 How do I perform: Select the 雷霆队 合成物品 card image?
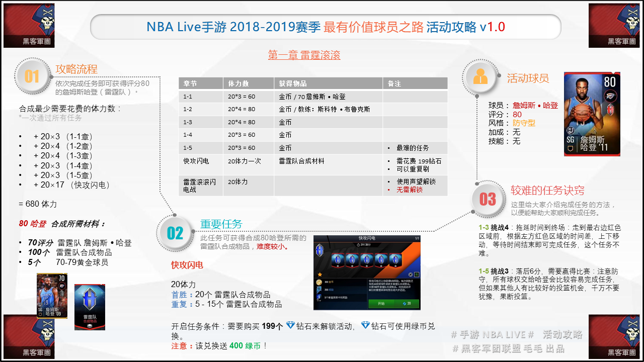(x=90, y=307)
